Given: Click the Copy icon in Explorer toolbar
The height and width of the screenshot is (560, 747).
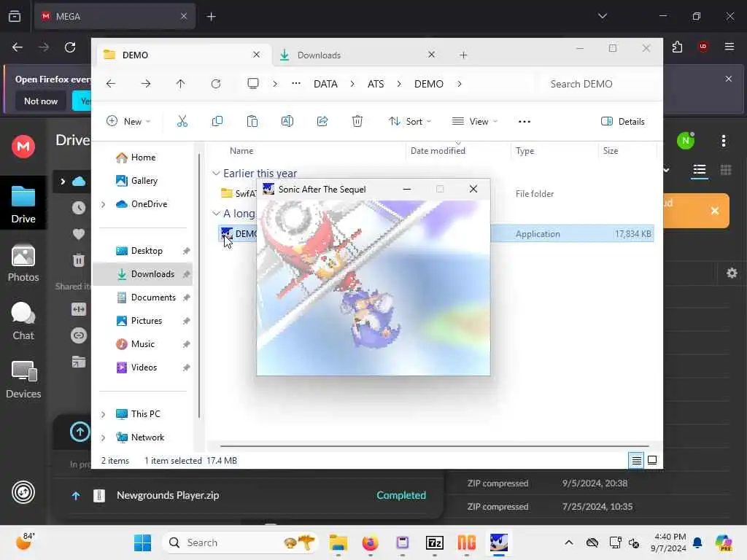Looking at the screenshot, I should click(217, 122).
